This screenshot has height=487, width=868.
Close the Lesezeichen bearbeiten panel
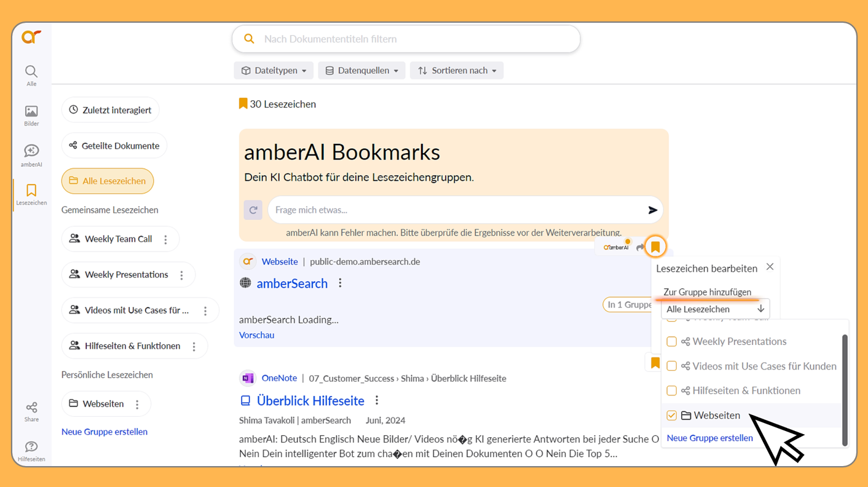(770, 267)
